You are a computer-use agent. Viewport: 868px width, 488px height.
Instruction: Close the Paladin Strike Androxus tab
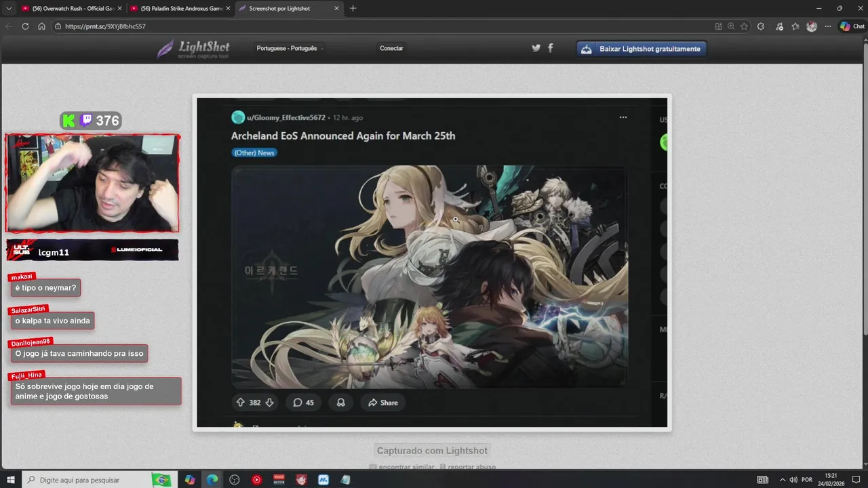pyautogui.click(x=228, y=8)
